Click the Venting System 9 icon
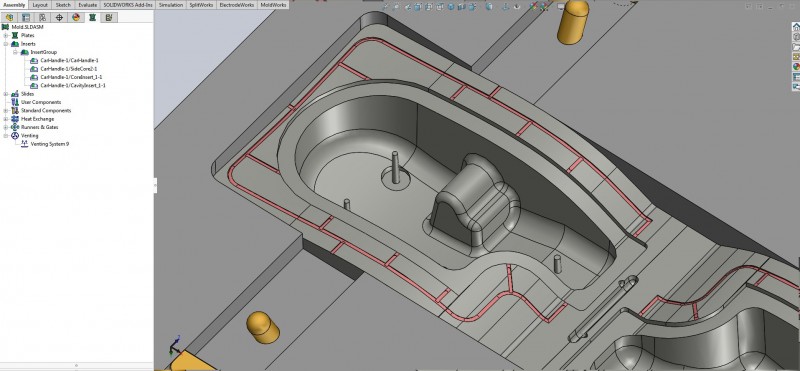The height and width of the screenshot is (371, 800). (24, 144)
